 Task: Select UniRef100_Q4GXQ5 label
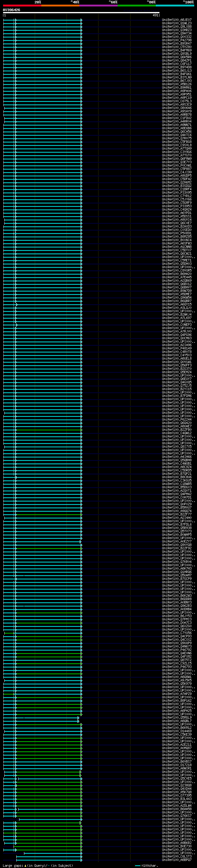pyautogui.click(x=177, y=382)
